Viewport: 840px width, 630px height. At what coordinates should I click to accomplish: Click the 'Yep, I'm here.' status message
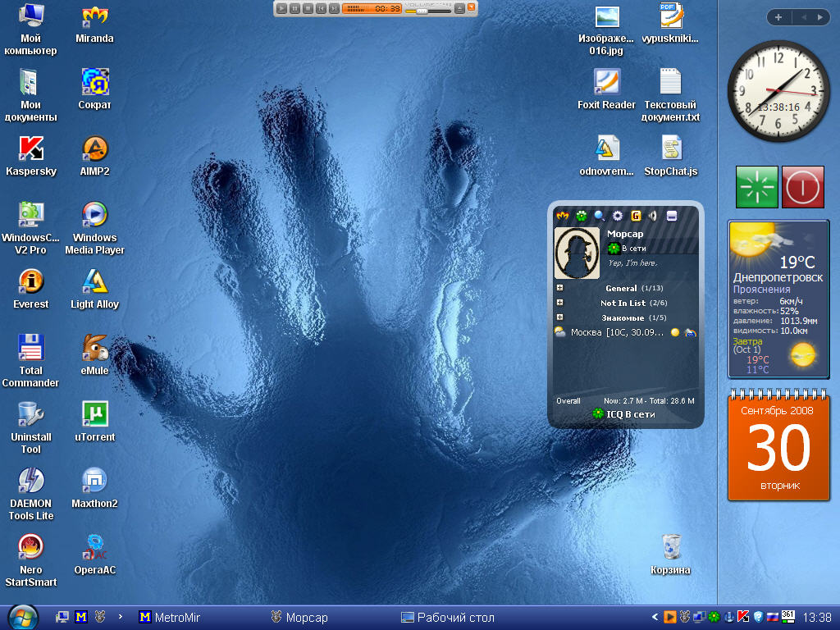[x=632, y=263]
